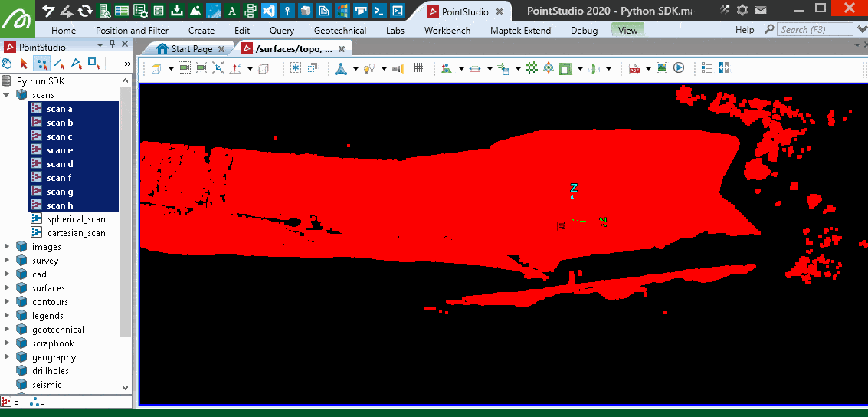Click the green hash grid snap icon
Image resolution: width=868 pixels, height=417 pixels.
point(532,68)
